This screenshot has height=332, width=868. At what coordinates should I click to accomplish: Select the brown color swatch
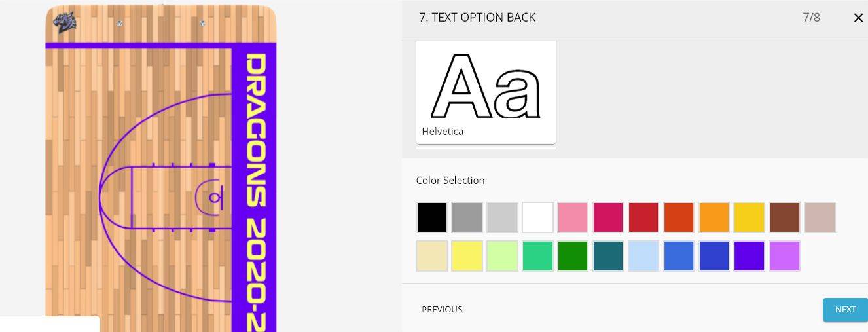point(786,217)
